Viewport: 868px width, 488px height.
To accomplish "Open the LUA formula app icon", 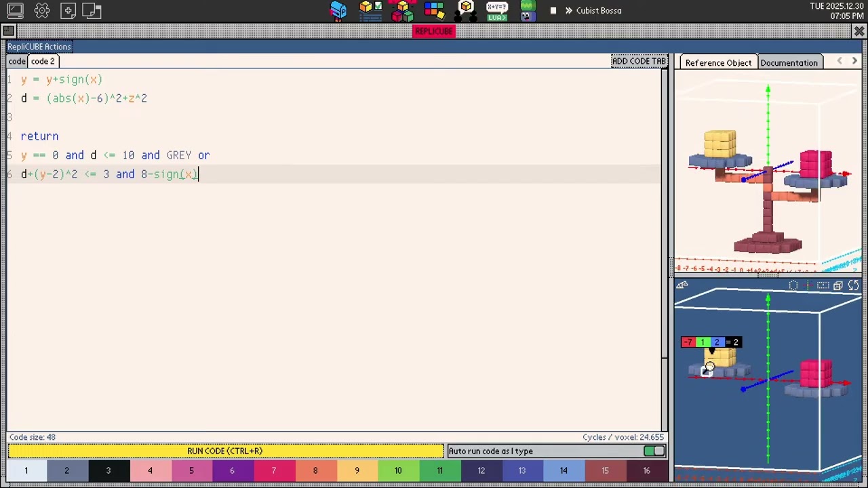I will [497, 11].
